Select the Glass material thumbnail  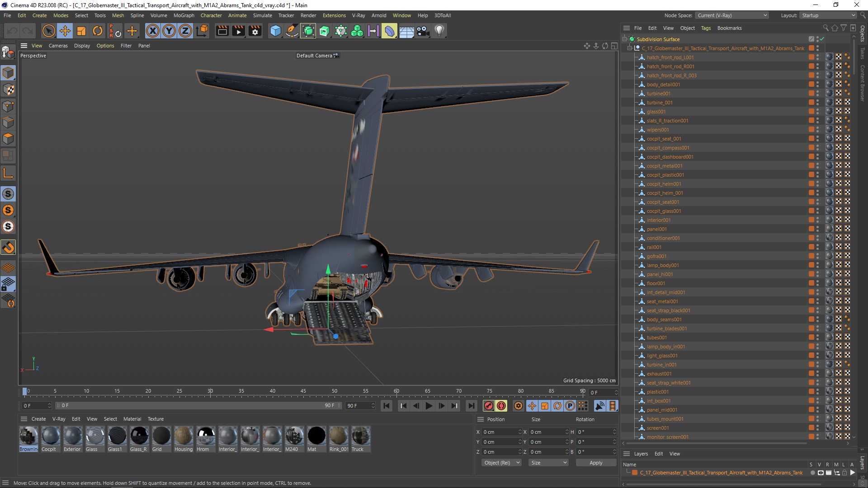tap(95, 439)
